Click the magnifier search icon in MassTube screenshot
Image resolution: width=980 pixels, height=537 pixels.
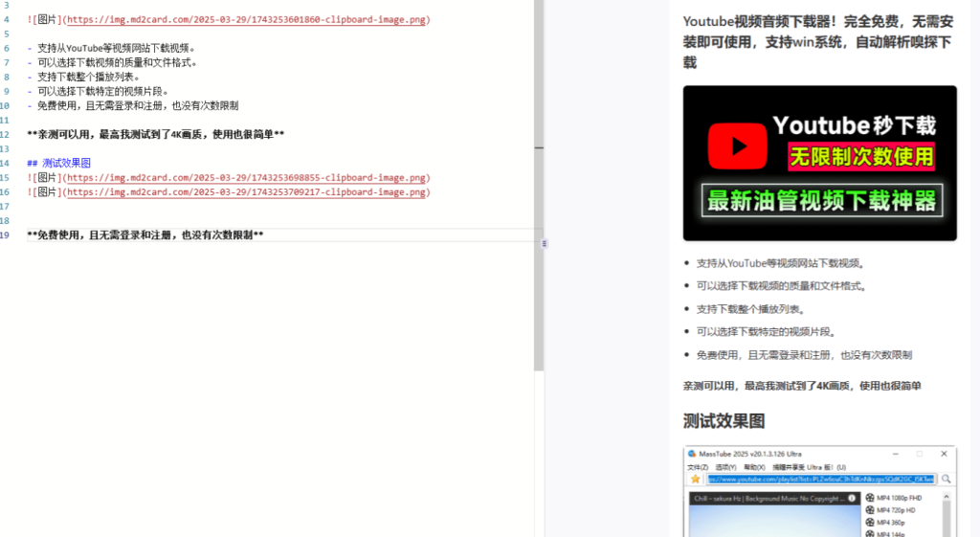pos(947,479)
